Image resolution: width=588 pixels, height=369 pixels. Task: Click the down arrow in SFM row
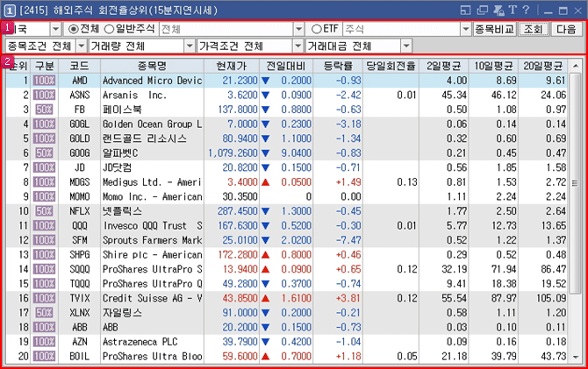click(266, 240)
